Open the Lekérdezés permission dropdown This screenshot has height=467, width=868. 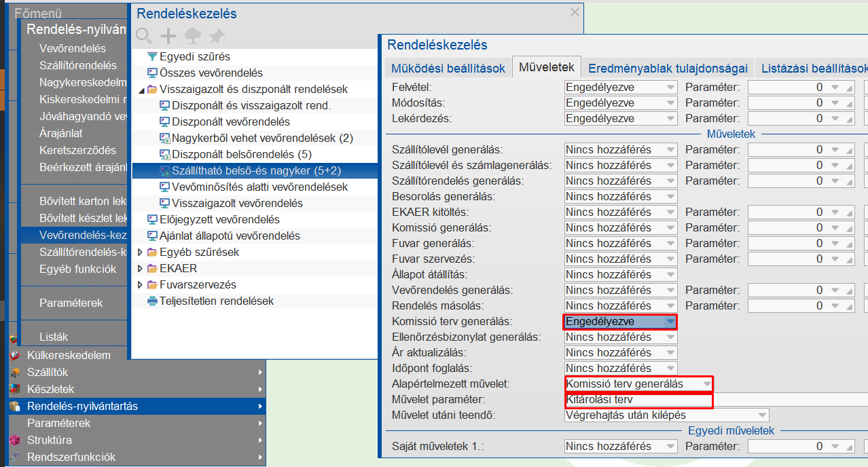670,118
